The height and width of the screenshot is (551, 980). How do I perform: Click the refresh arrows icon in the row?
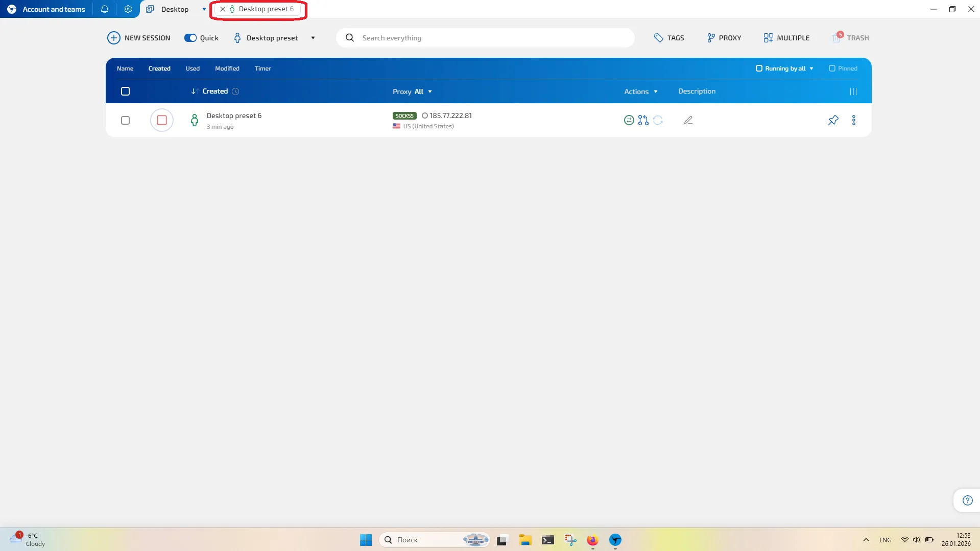658,120
